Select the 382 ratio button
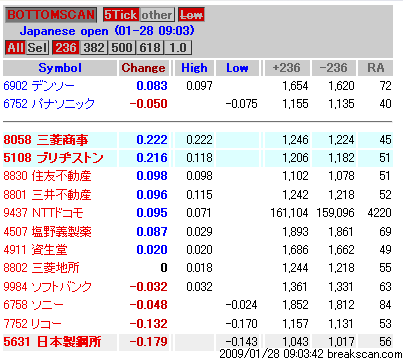This screenshot has height=360, width=403. coord(94,48)
